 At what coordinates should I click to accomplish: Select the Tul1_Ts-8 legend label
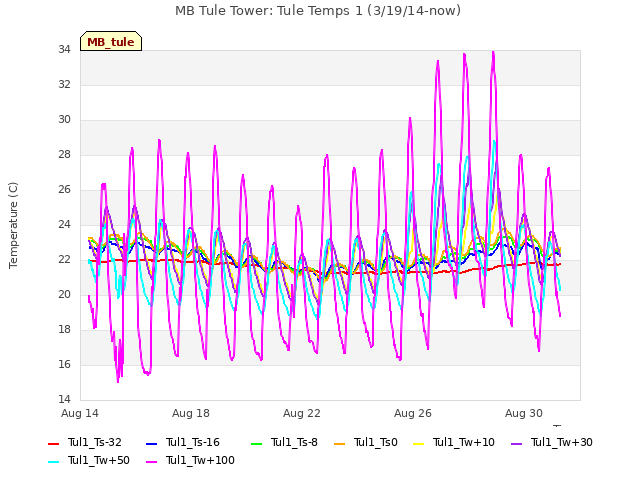(x=294, y=442)
